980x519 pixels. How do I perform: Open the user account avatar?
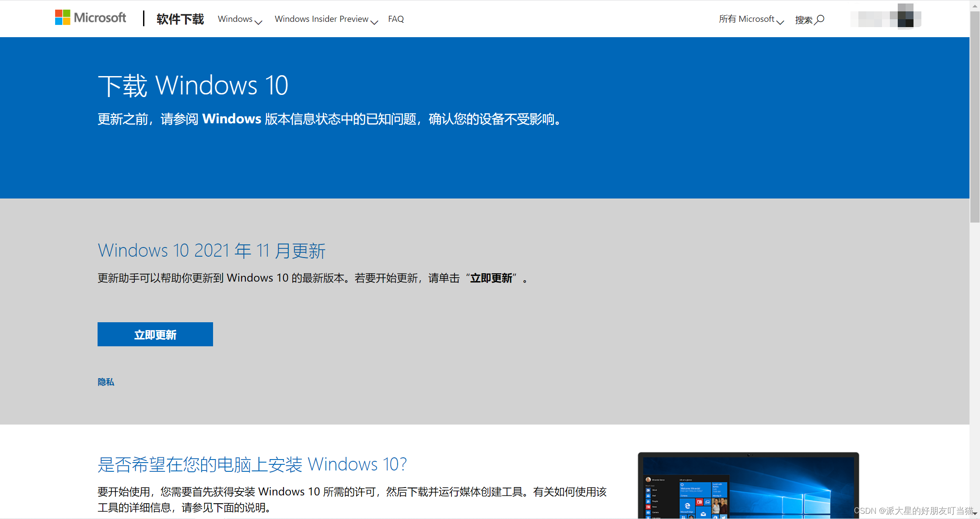[906, 16]
